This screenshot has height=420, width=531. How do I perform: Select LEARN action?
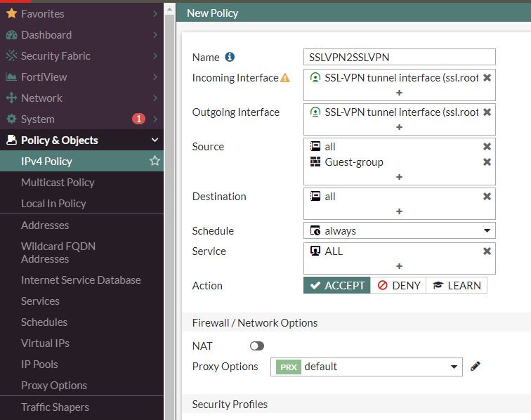(457, 285)
